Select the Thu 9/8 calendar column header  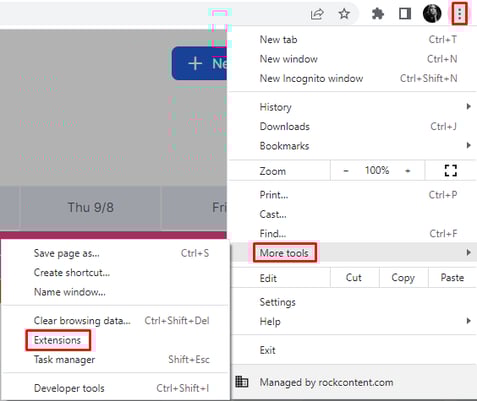(x=91, y=207)
